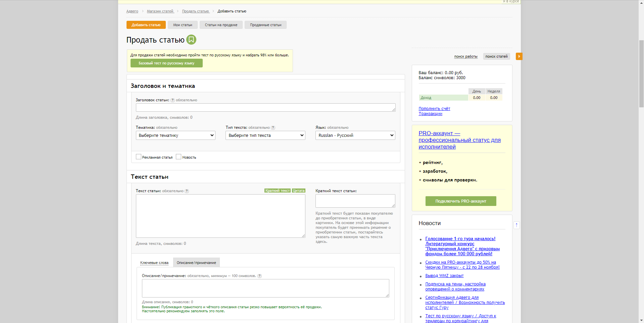Image resolution: width=644 pixels, height=323 pixels.
Task: Go to Адвего in the breadcrumb
Action: [132, 11]
